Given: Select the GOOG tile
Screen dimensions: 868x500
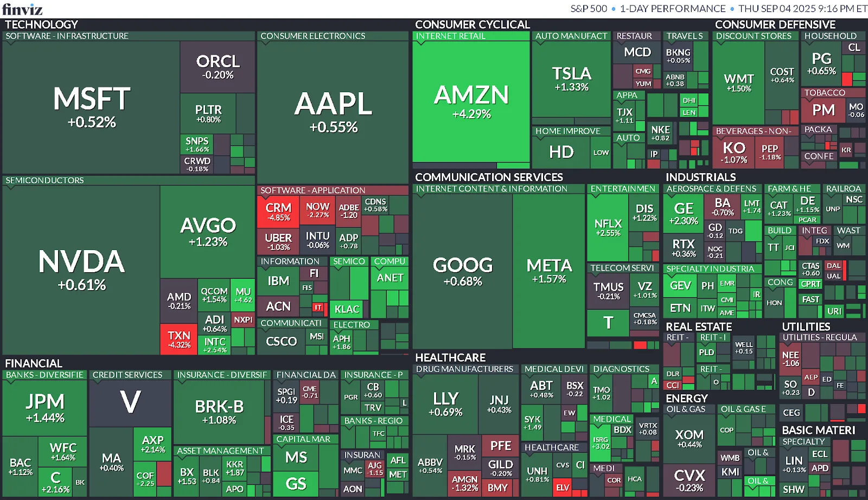Looking at the screenshot, I should [462, 271].
